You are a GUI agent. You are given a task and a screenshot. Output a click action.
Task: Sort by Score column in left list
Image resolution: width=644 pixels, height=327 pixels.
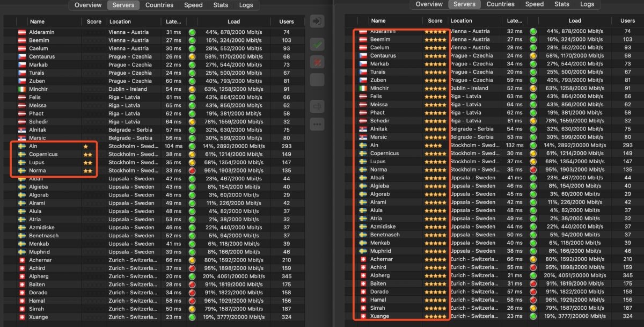click(x=94, y=21)
